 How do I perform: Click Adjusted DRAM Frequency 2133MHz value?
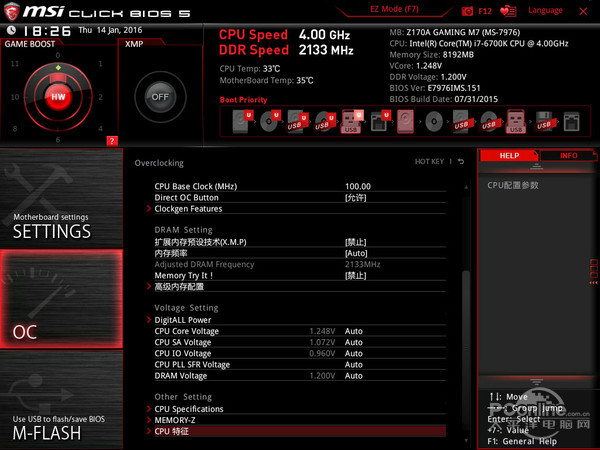(x=362, y=264)
